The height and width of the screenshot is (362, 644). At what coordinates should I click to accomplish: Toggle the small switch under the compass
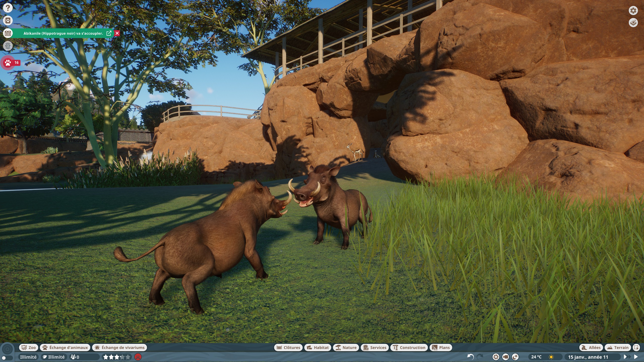coord(7,357)
